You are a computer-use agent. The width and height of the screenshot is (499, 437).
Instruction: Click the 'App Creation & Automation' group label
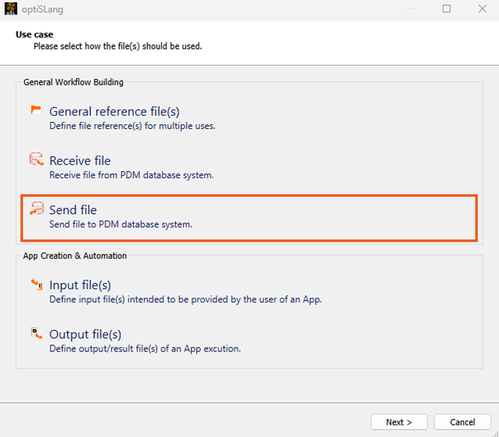75,256
